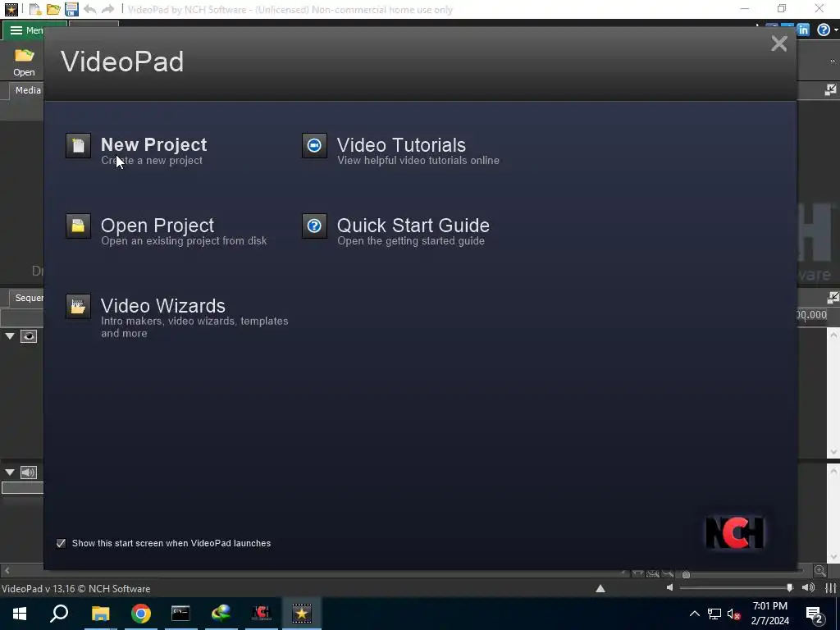
Task: Mute audio track via speaker icon
Action: pyautogui.click(x=29, y=472)
